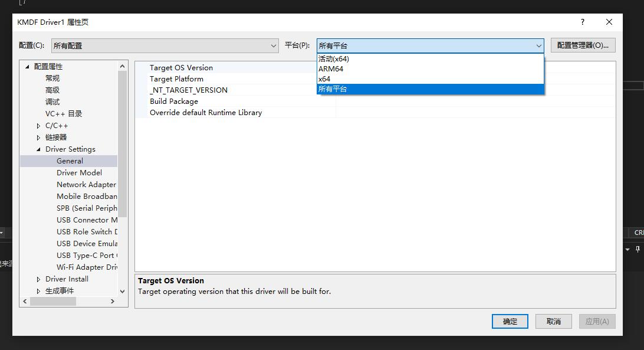Open the 配置 configuration combo box
Screen dimensions: 644x350
[x=165, y=45]
